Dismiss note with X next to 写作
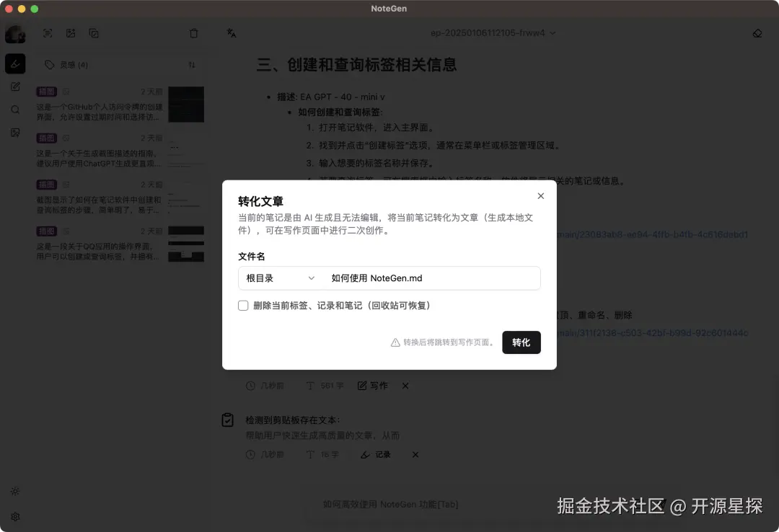This screenshot has width=779, height=532. [x=405, y=386]
